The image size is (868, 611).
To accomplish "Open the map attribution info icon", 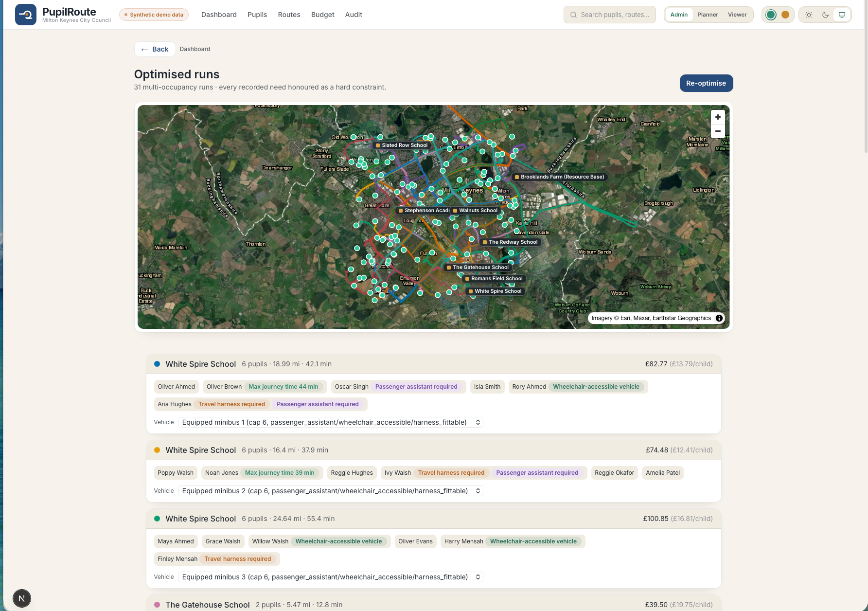I will [x=719, y=318].
